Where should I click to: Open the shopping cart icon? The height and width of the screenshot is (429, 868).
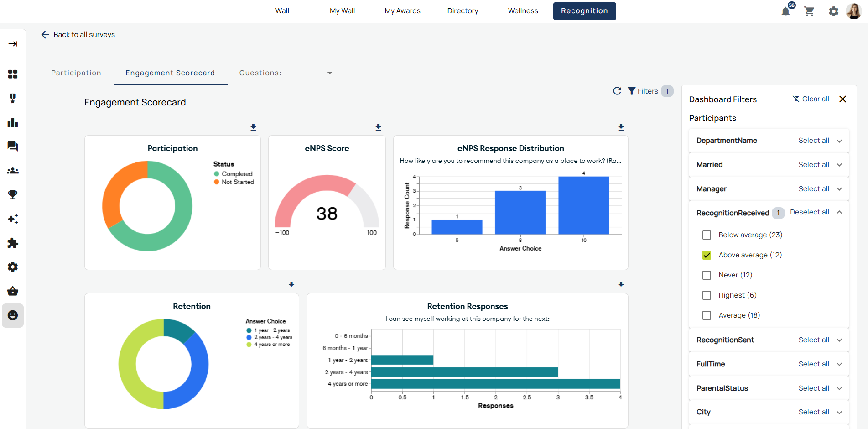[x=810, y=11]
